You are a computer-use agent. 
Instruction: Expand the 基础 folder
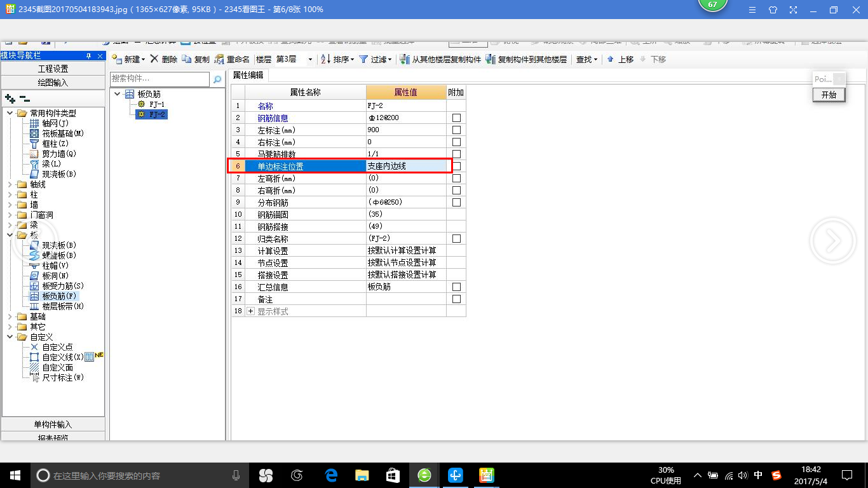tap(10, 316)
